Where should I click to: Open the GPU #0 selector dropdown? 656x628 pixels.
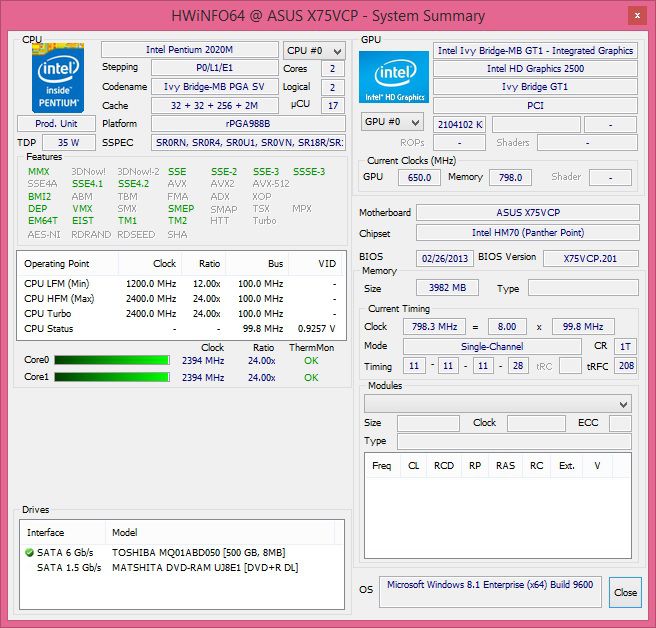pos(392,122)
